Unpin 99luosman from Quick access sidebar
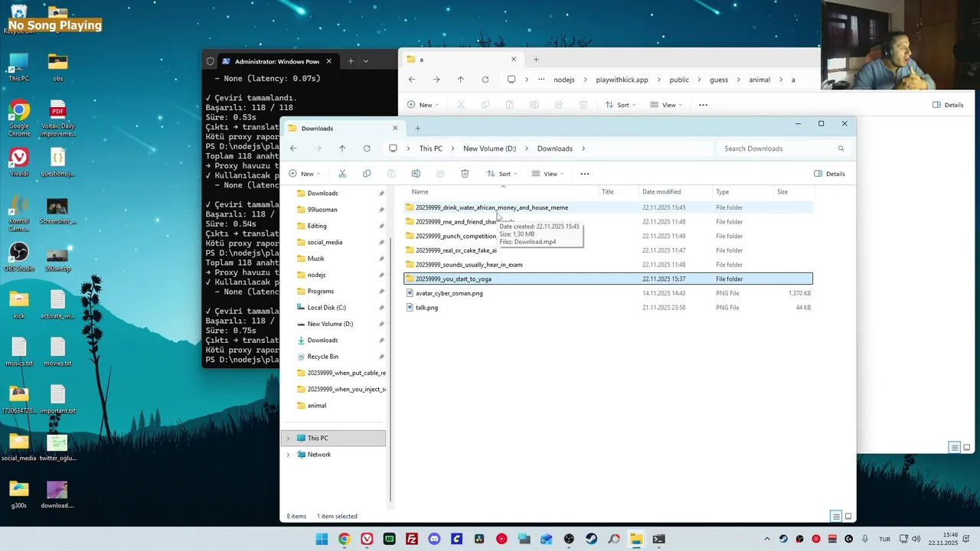 [x=381, y=210]
